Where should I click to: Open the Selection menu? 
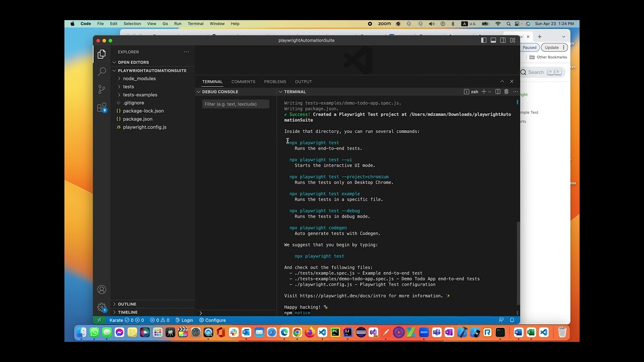click(132, 24)
